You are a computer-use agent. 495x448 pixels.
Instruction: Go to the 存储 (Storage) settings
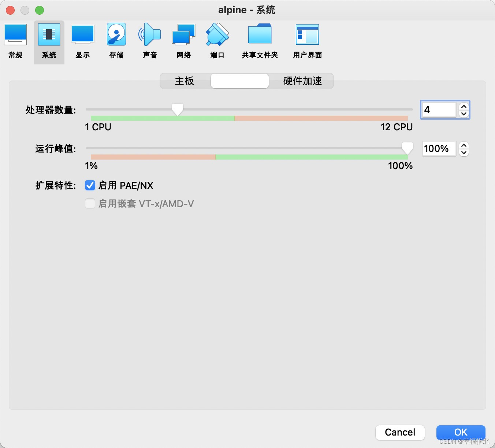116,41
